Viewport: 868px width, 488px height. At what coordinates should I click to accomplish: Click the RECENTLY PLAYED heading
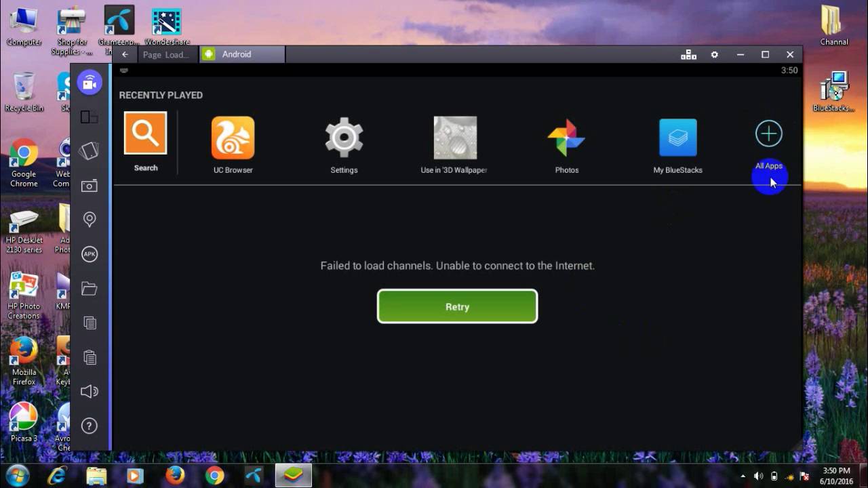161,95
